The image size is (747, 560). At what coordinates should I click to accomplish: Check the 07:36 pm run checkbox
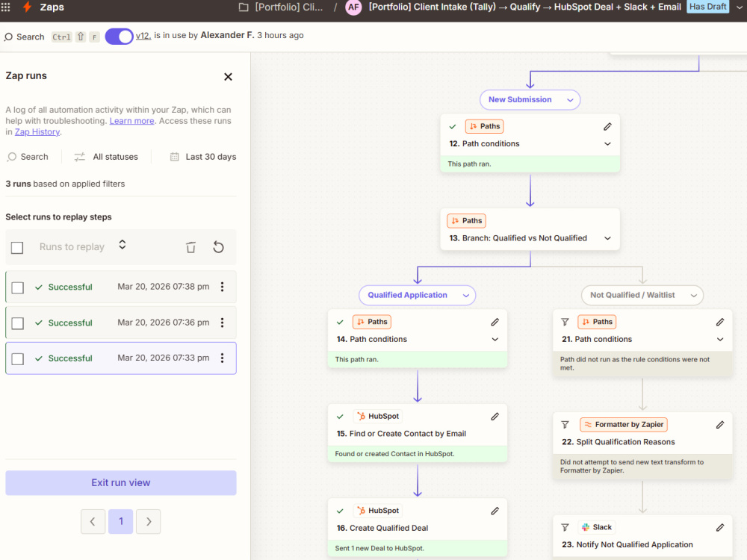18,323
